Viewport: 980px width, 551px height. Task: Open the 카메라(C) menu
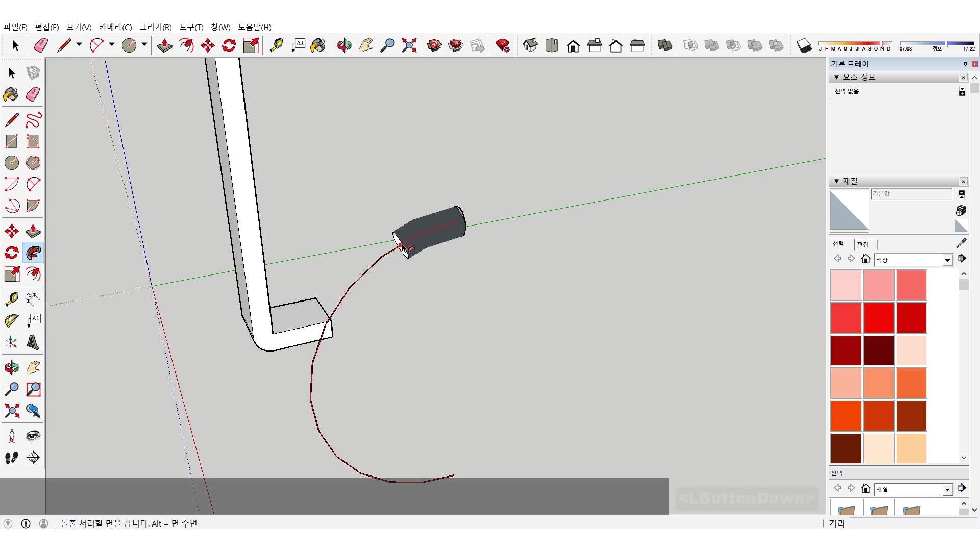tap(115, 27)
